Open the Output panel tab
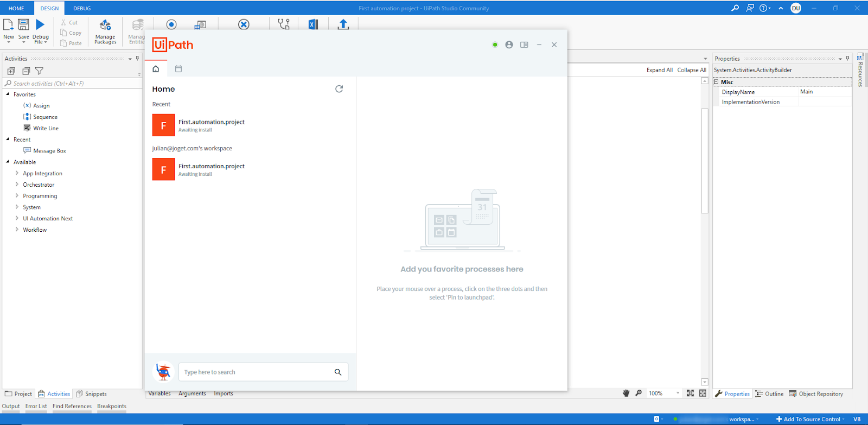 click(x=11, y=406)
